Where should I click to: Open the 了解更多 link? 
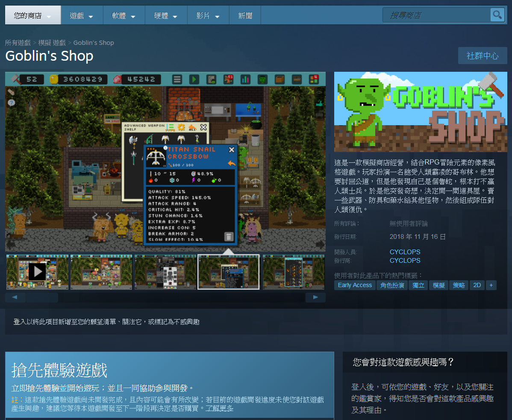point(219,408)
